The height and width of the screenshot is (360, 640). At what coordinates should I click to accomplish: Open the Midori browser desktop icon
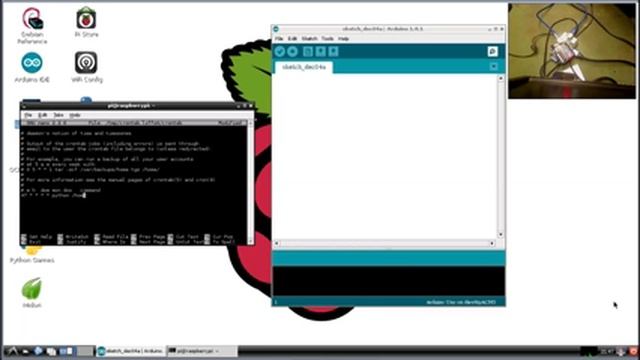pyautogui.click(x=31, y=292)
